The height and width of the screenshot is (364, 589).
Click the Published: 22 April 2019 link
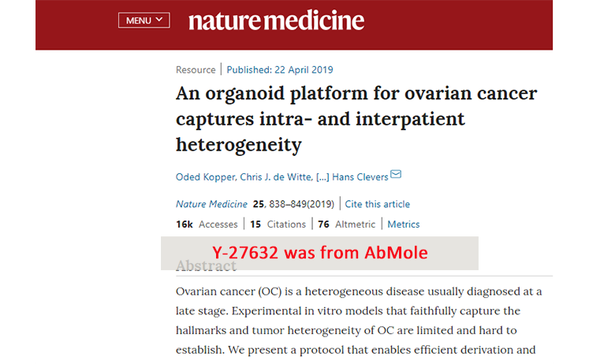tap(280, 70)
